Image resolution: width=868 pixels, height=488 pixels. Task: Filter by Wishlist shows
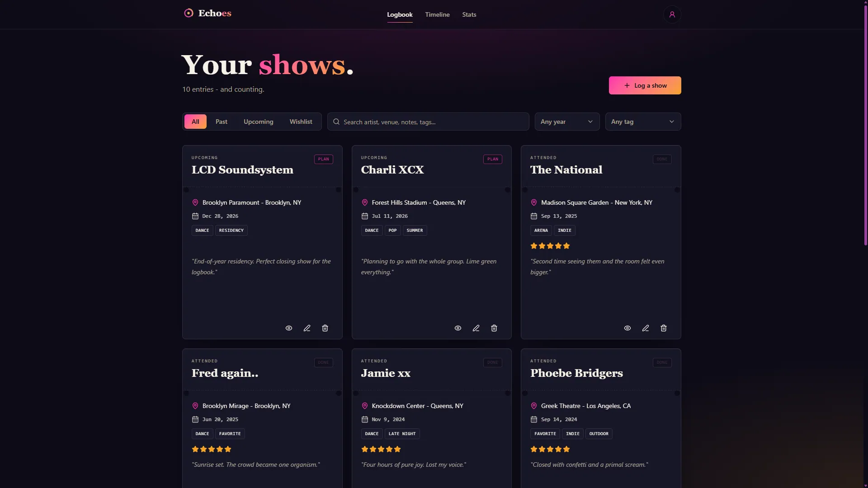[x=301, y=122]
